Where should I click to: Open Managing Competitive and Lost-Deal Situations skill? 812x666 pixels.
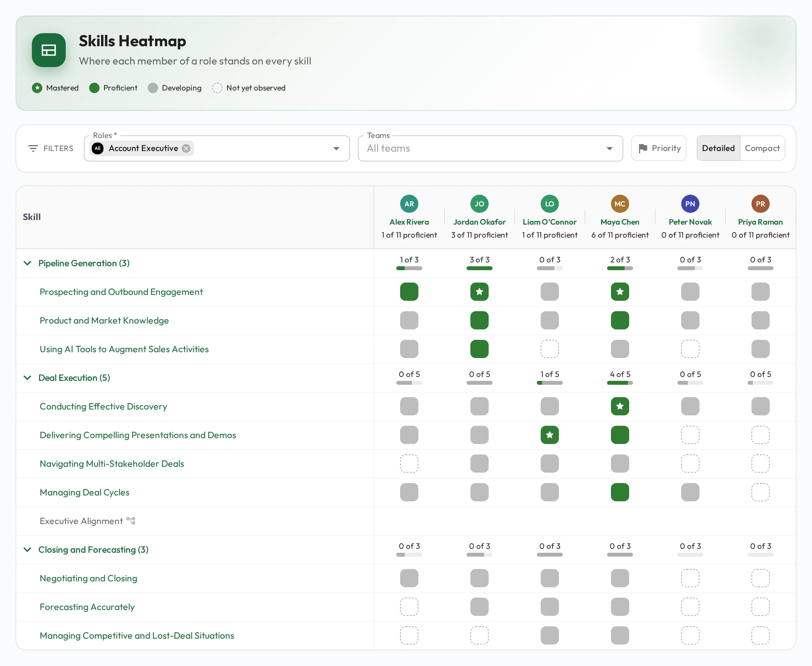pos(137,636)
